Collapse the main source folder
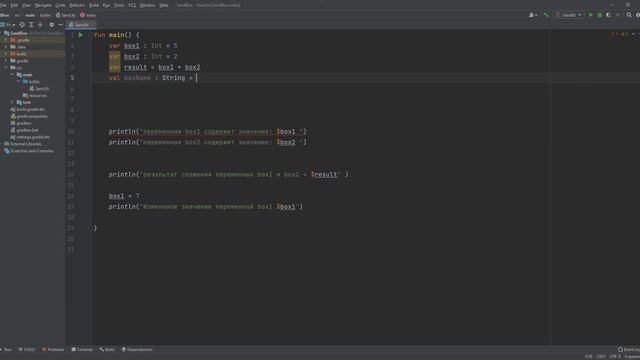Image resolution: width=640 pixels, height=360 pixels. (12, 75)
